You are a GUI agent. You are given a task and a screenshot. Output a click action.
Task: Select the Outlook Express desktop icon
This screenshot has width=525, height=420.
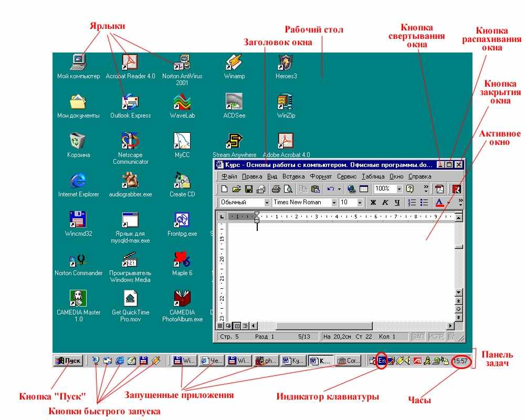coord(130,106)
